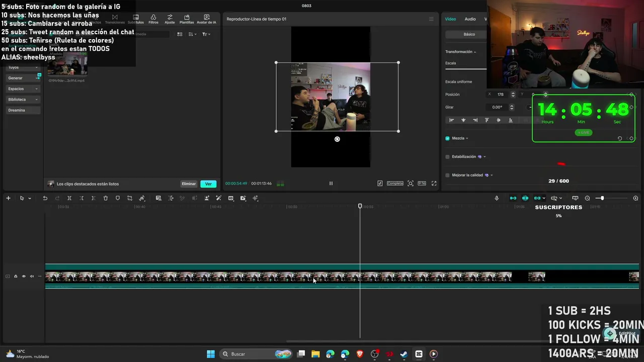The width and height of the screenshot is (644, 362).
Task: Pause the preview playback
Action: tap(331, 184)
